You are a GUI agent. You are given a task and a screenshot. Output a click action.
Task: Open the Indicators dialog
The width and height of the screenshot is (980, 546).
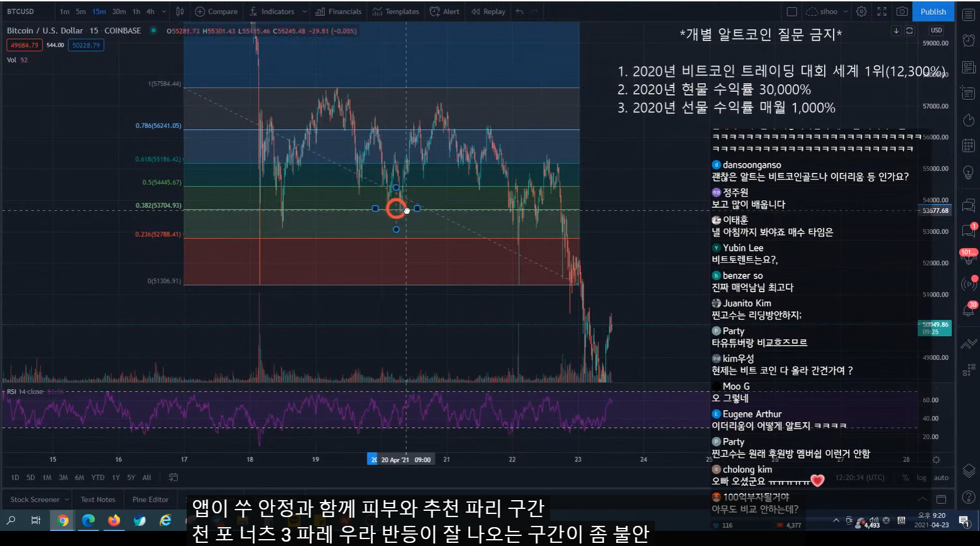point(272,11)
